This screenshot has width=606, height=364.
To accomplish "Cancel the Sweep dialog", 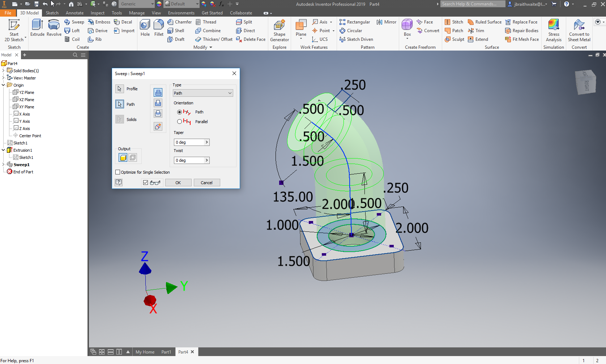I will (x=207, y=183).
